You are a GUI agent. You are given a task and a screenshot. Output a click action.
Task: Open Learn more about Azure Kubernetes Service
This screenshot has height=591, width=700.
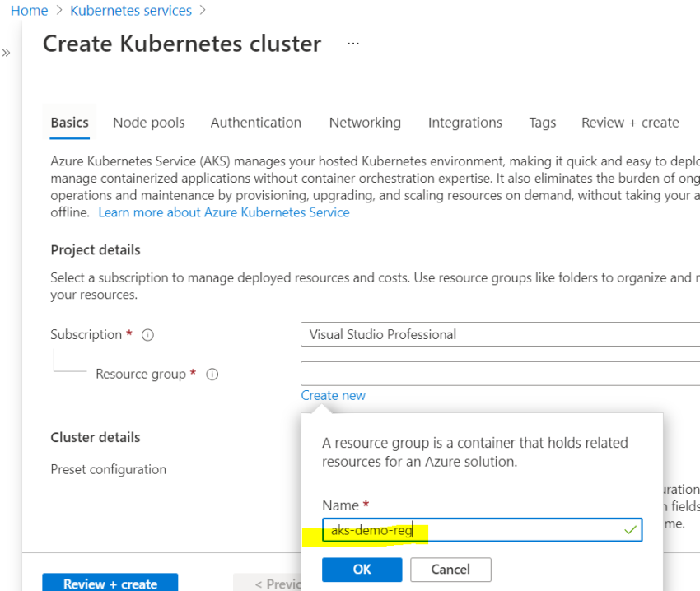pos(224,212)
